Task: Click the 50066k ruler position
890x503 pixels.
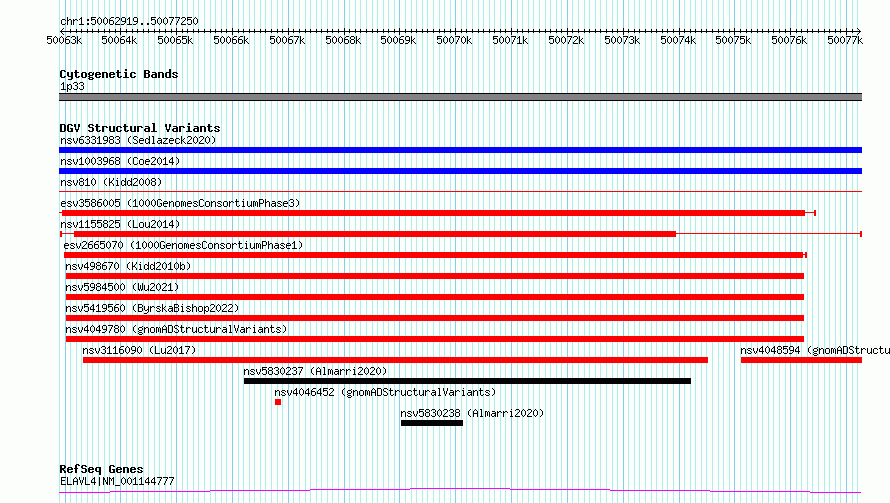Action: click(x=231, y=40)
